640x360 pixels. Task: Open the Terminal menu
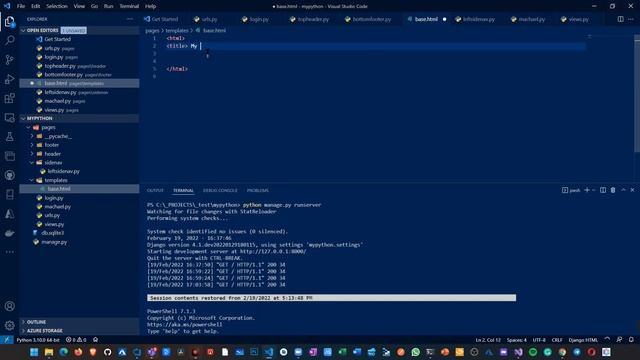129,6
